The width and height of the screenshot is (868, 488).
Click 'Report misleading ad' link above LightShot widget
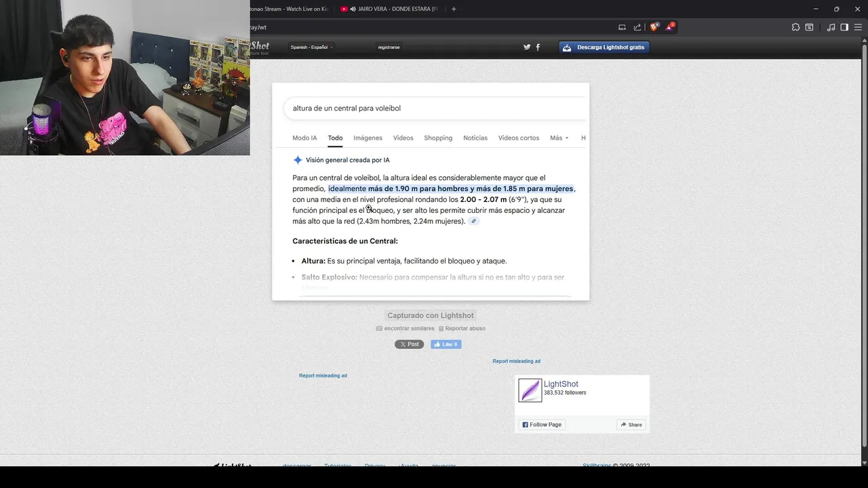pyautogui.click(x=517, y=361)
